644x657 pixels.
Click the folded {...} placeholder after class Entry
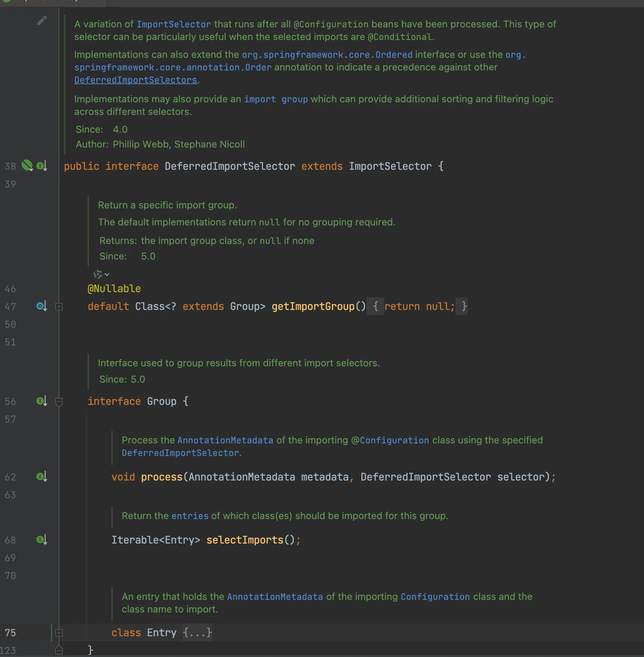pyautogui.click(x=197, y=633)
